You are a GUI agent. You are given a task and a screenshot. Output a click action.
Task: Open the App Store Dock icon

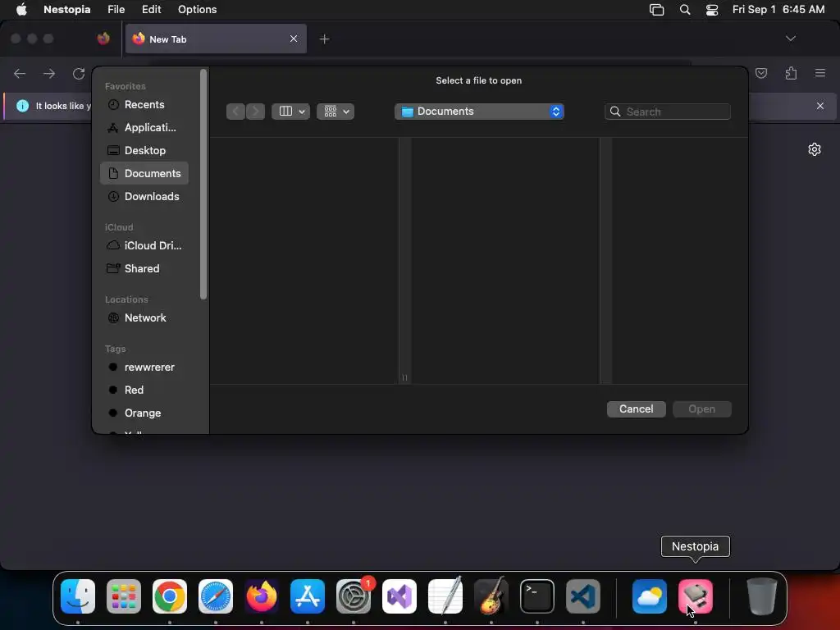[308, 596]
